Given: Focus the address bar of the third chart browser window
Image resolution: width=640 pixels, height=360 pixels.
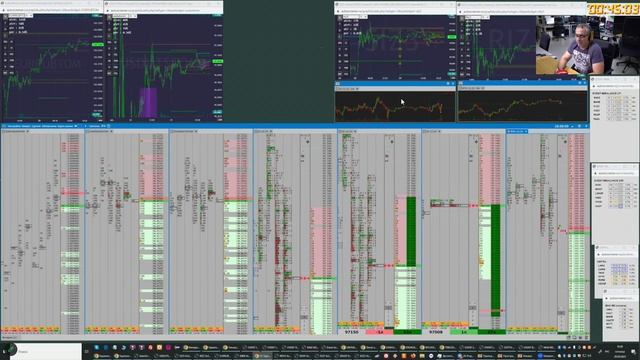Looking at the screenshot, I should click(396, 11).
